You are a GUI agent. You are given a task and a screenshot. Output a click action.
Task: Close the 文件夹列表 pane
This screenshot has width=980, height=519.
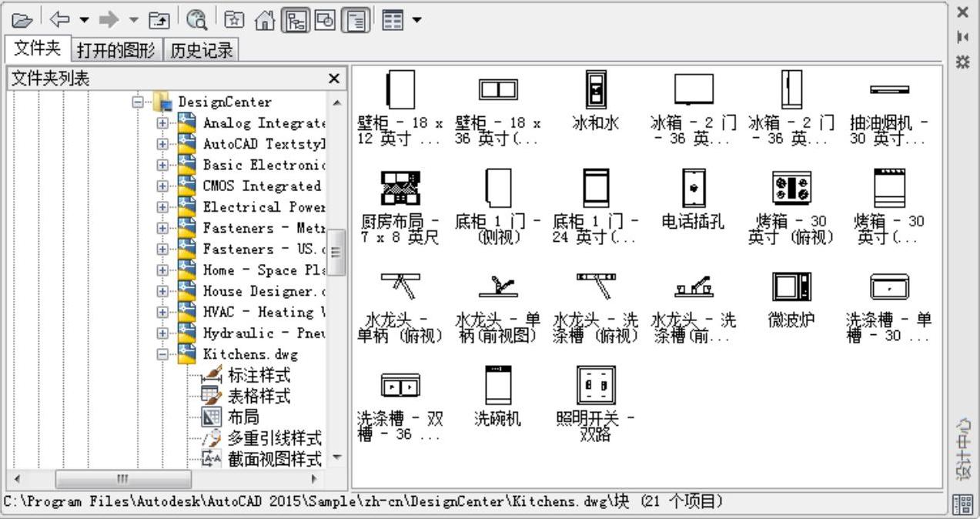(x=334, y=79)
